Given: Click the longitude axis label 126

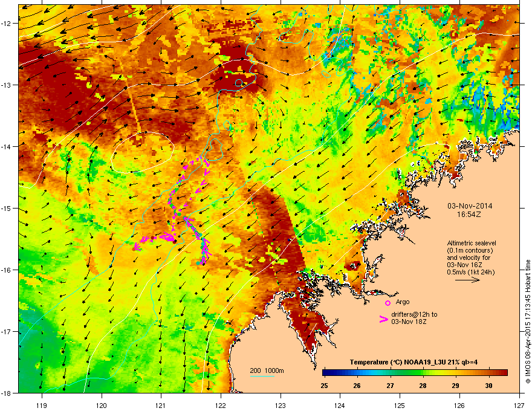Looking at the screenshot, I should pyautogui.click(x=459, y=405).
